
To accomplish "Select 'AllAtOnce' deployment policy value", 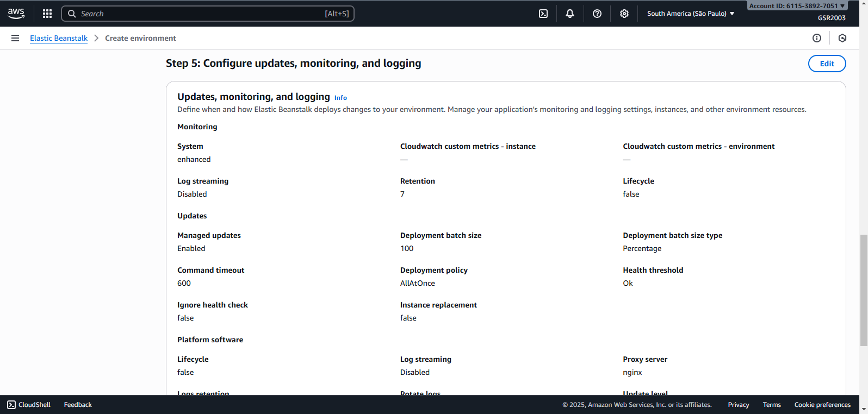I will (x=418, y=283).
